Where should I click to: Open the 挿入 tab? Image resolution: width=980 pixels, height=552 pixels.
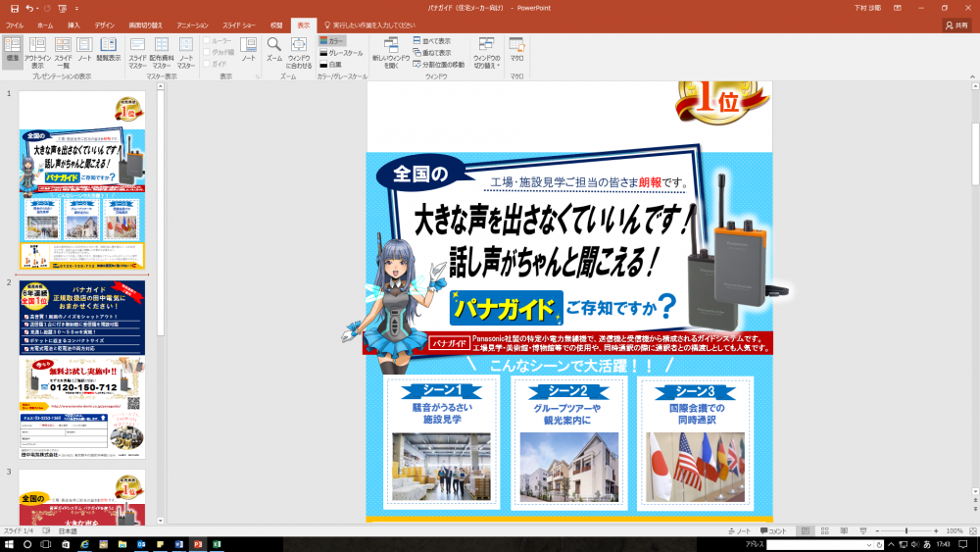pos(73,25)
